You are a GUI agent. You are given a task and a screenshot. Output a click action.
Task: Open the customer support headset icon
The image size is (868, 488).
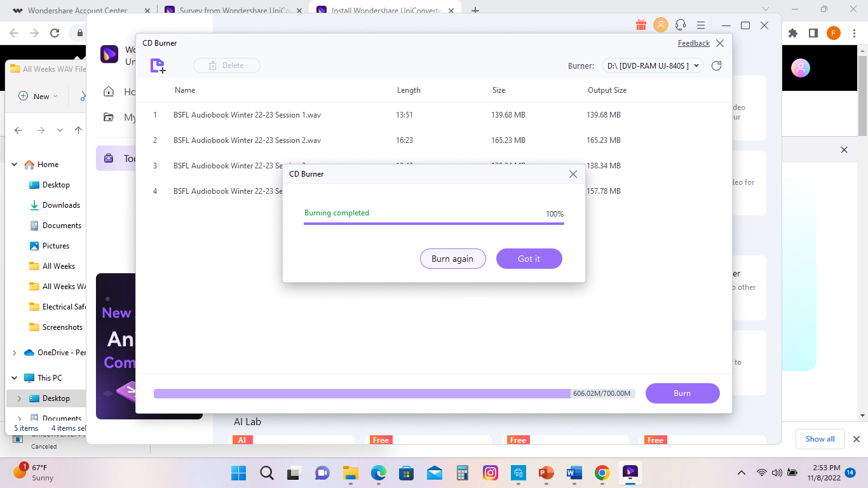click(681, 25)
